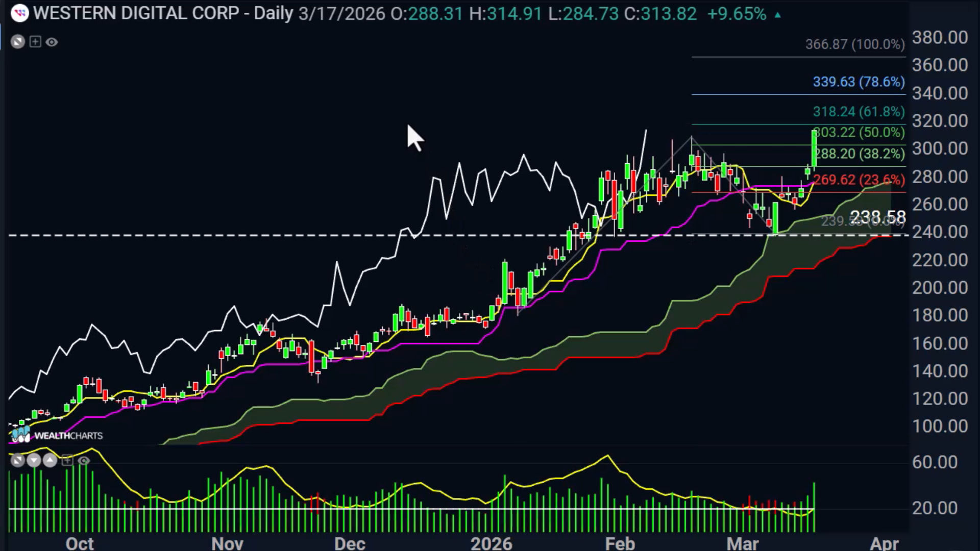The height and width of the screenshot is (551, 980).
Task: Toggle lower pane visibility eye icon
Action: click(x=84, y=461)
